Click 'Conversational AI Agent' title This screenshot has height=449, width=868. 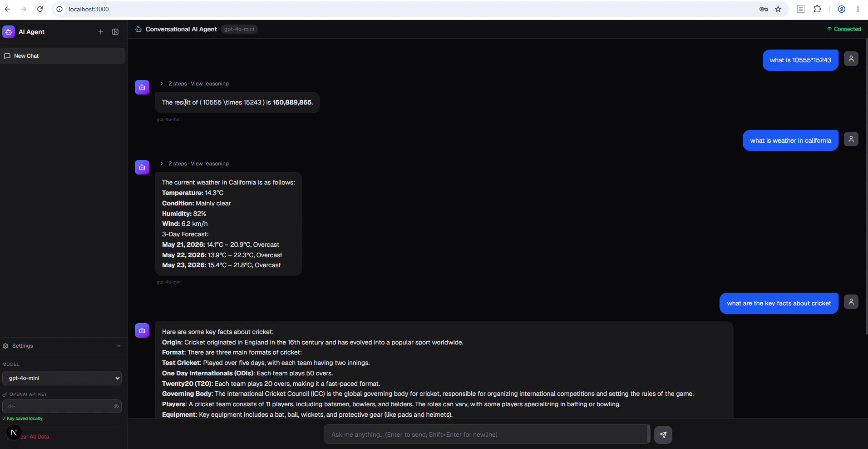pyautogui.click(x=181, y=29)
